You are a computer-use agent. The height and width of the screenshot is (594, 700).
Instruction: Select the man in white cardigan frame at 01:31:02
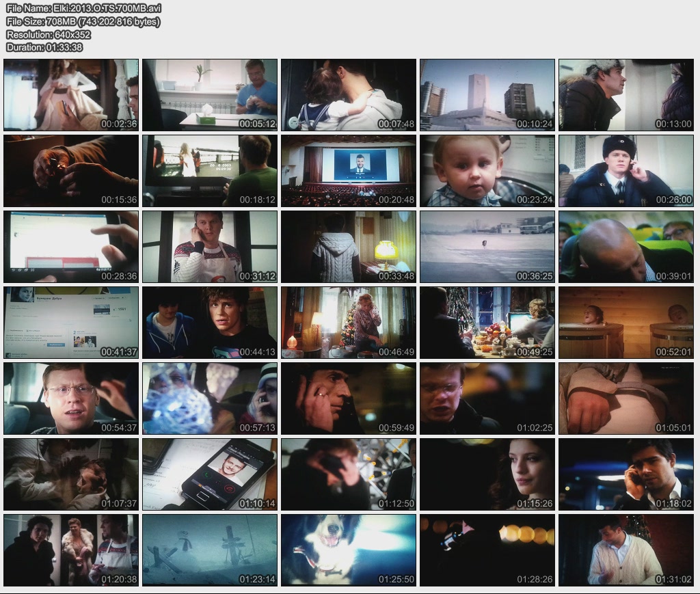(x=626, y=550)
